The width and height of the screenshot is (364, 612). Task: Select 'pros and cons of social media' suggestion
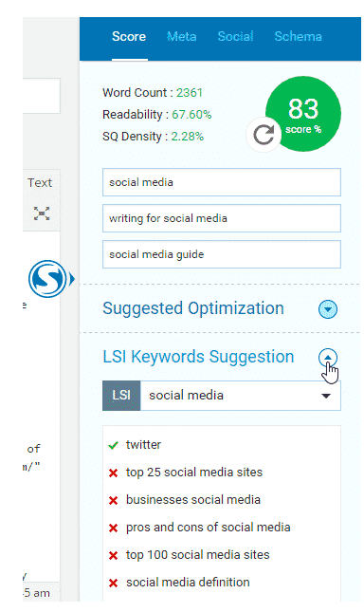[x=209, y=528]
